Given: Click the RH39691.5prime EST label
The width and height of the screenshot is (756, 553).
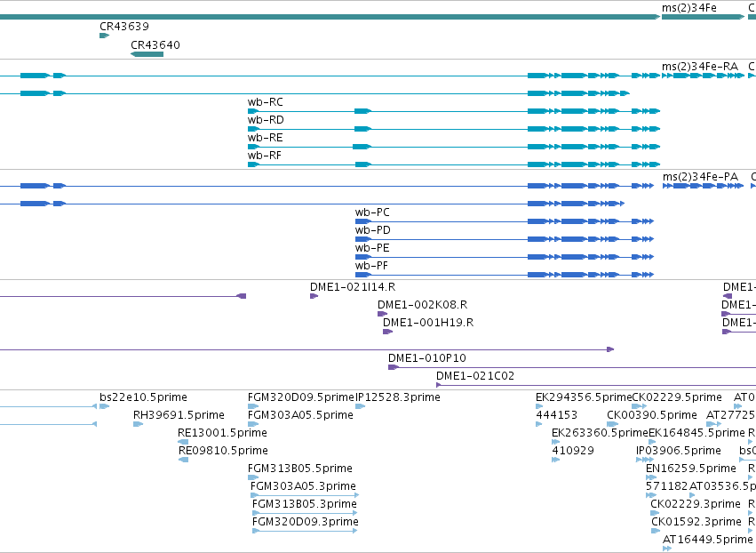Looking at the screenshot, I should (179, 415).
